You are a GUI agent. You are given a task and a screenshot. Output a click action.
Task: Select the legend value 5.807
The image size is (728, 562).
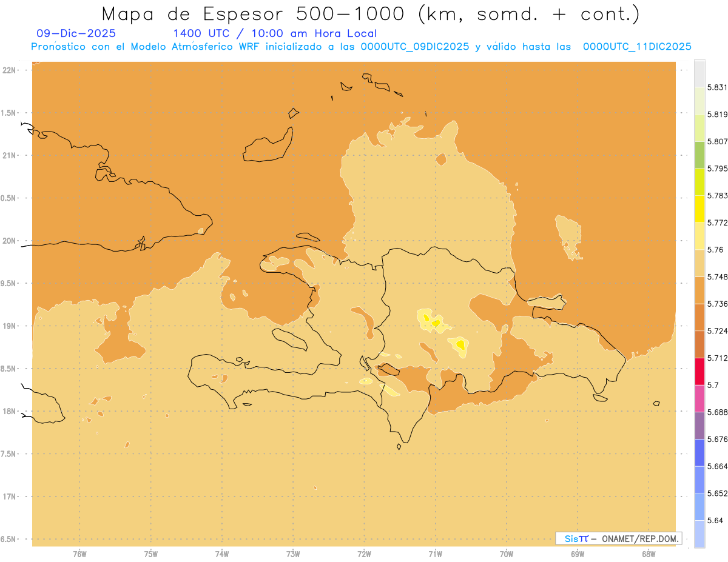point(718,141)
